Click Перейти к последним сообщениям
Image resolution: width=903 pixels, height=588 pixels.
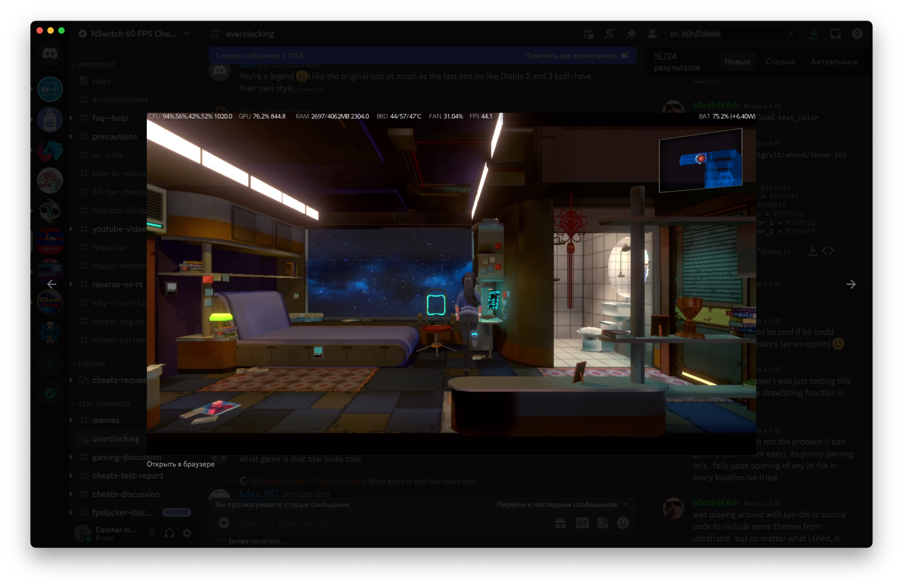point(562,505)
